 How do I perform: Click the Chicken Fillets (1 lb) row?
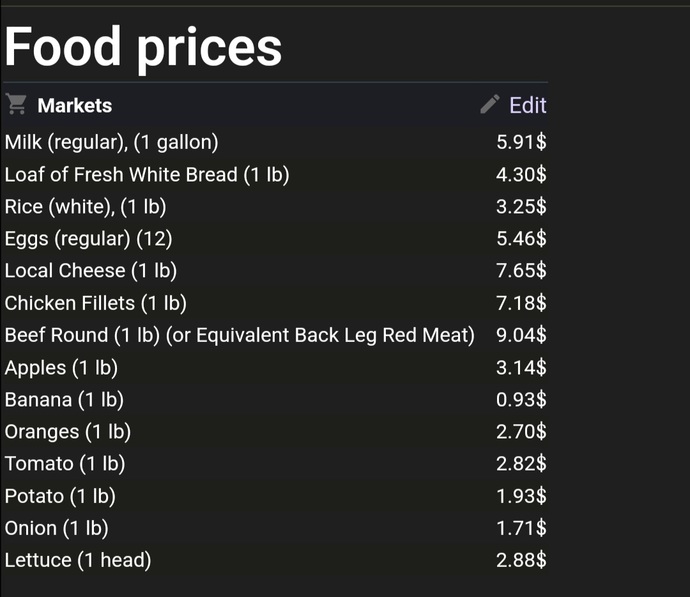click(275, 303)
